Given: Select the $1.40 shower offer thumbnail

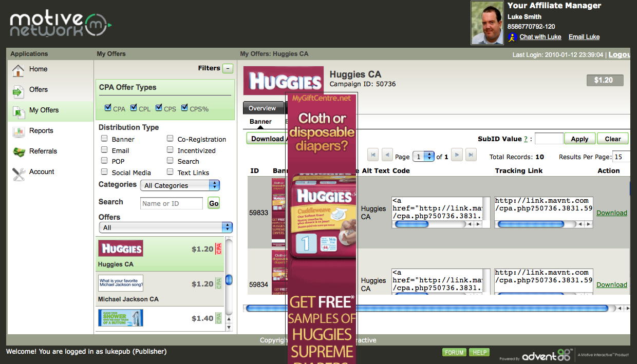Looking at the screenshot, I should (121, 317).
